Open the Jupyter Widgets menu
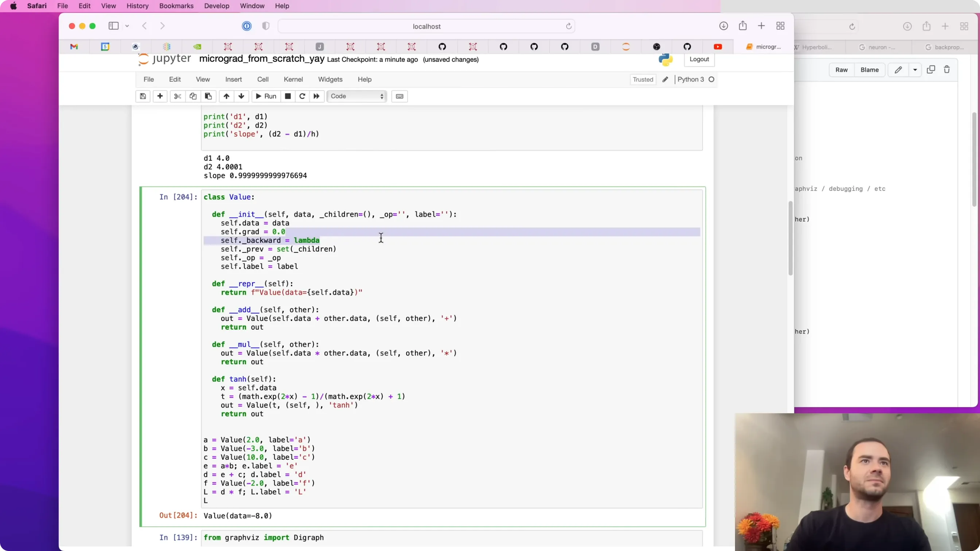The height and width of the screenshot is (551, 980). (330, 79)
